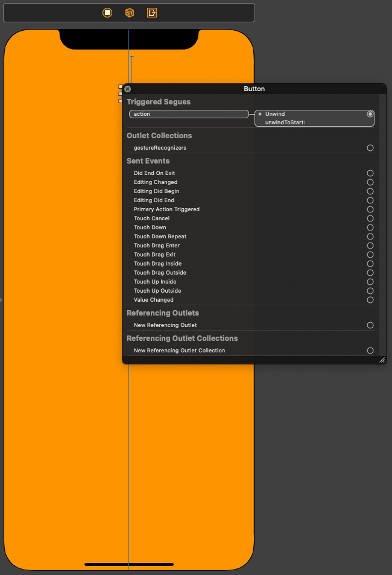Click the Touch Drag Exit connection circle

point(370,255)
